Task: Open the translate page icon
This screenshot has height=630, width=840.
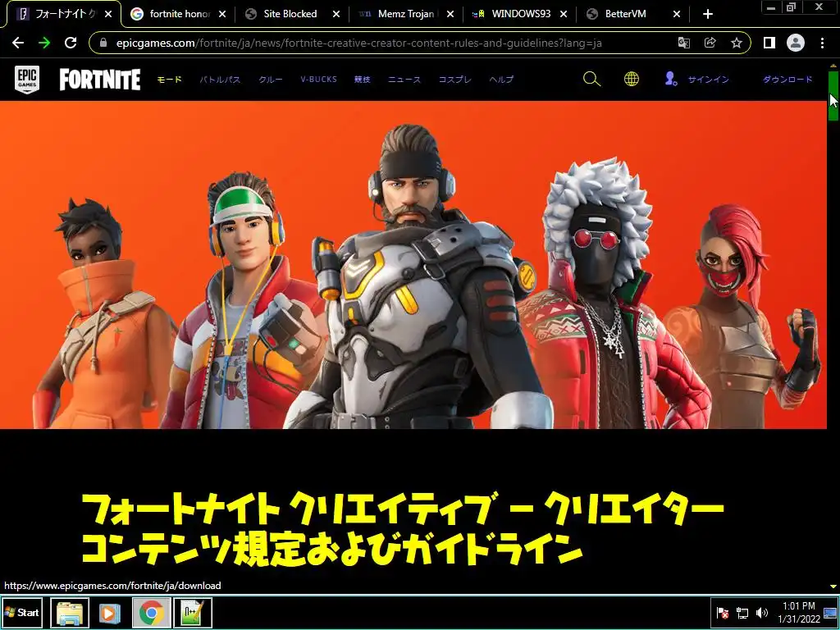Action: 684,43
